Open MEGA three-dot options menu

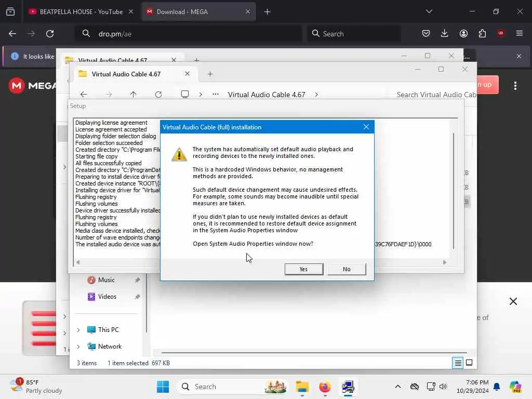coord(515,86)
